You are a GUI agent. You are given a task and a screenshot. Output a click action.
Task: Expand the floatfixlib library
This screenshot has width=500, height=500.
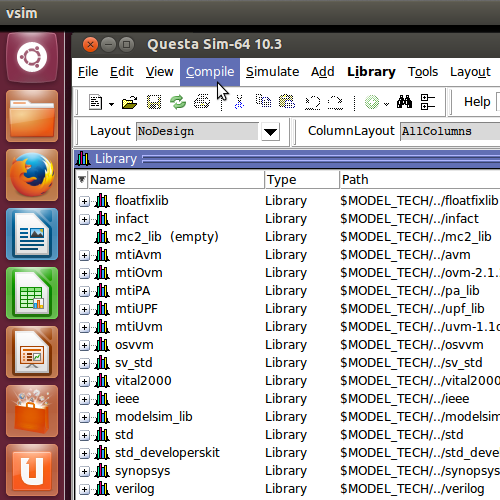pos(84,201)
